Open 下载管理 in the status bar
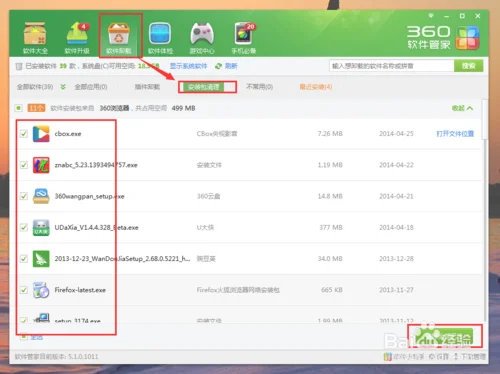 click(469, 357)
